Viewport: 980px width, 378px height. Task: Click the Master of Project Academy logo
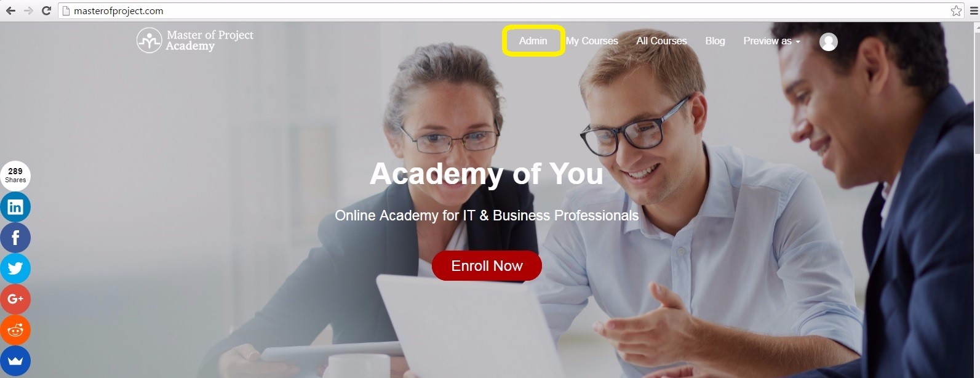194,41
